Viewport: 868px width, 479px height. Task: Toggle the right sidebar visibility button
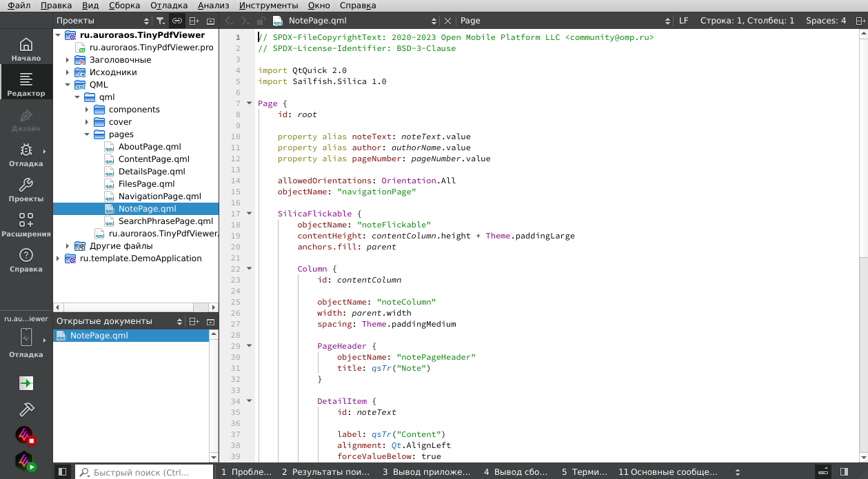tap(844, 472)
